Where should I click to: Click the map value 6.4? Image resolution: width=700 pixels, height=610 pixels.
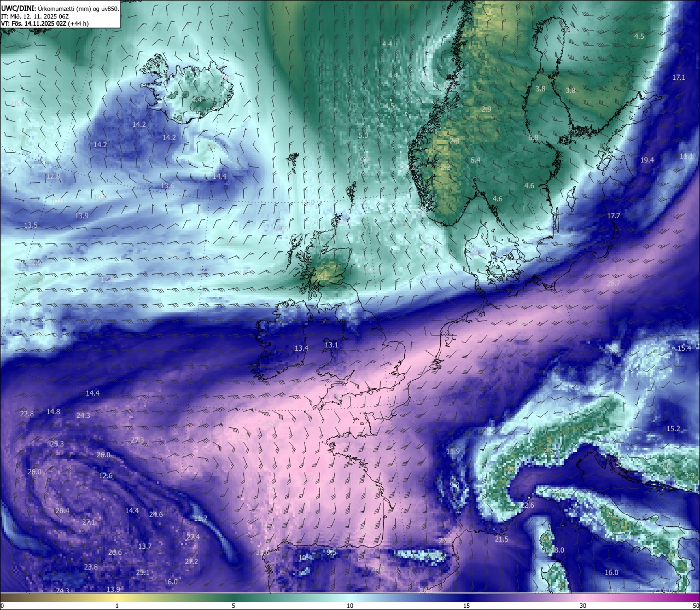475,160
